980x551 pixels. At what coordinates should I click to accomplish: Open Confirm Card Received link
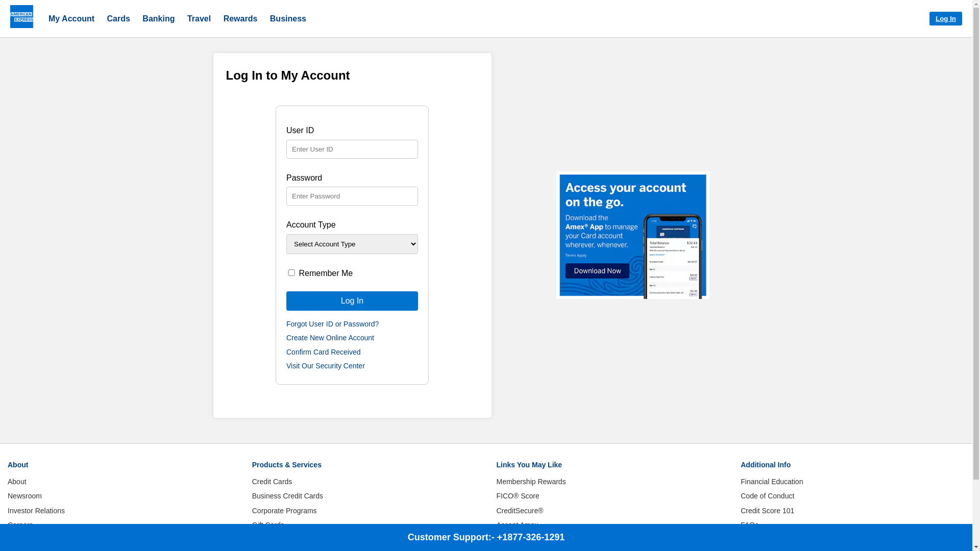pyautogui.click(x=323, y=352)
